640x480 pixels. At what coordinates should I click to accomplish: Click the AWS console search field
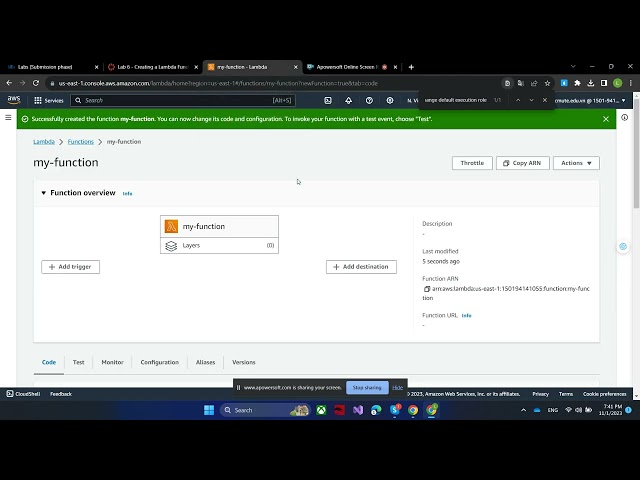click(183, 100)
